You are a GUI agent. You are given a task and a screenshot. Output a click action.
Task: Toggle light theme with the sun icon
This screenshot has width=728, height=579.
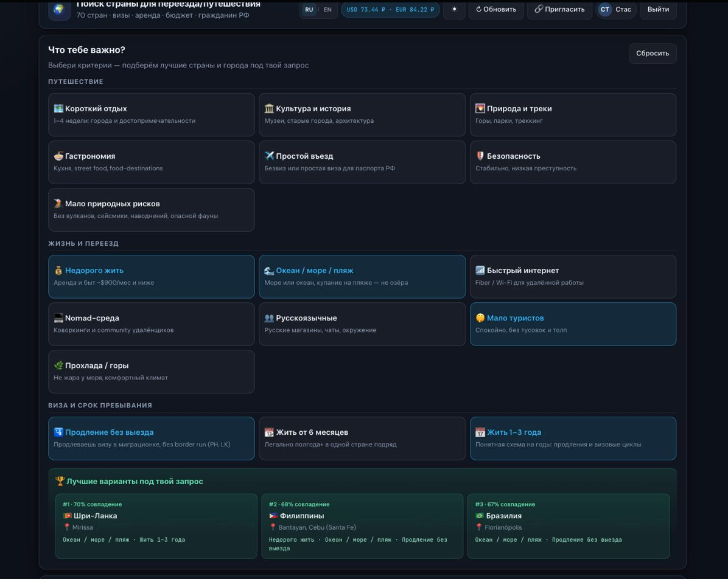454,9
